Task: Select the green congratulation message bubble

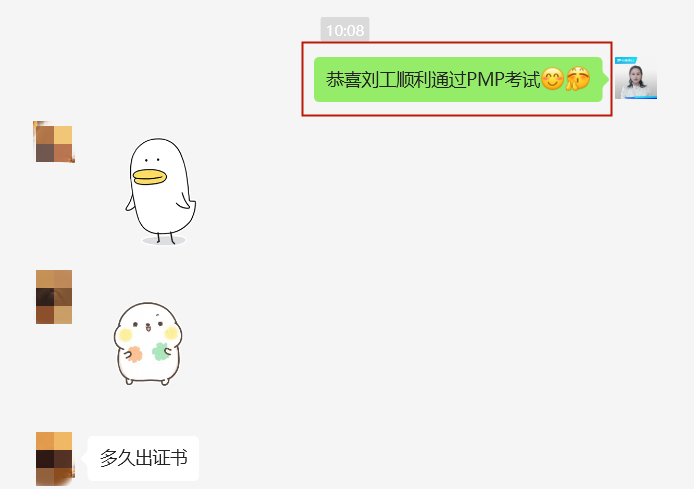Action: click(459, 80)
